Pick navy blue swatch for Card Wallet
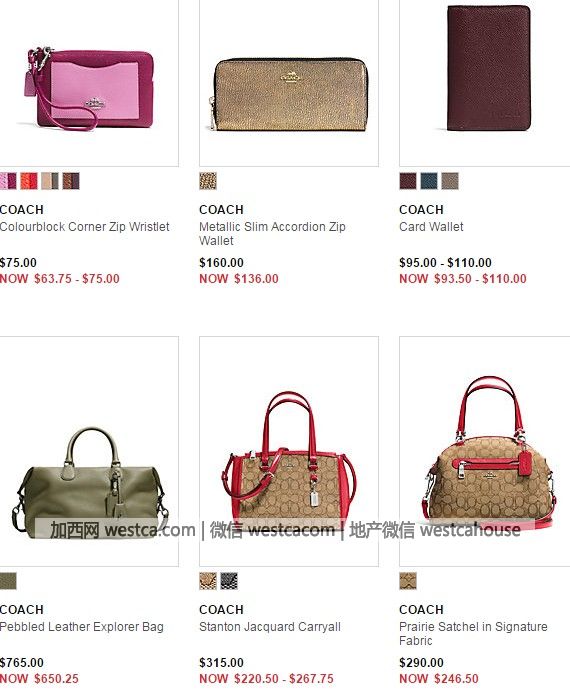This screenshot has width=570, height=691. [x=429, y=181]
